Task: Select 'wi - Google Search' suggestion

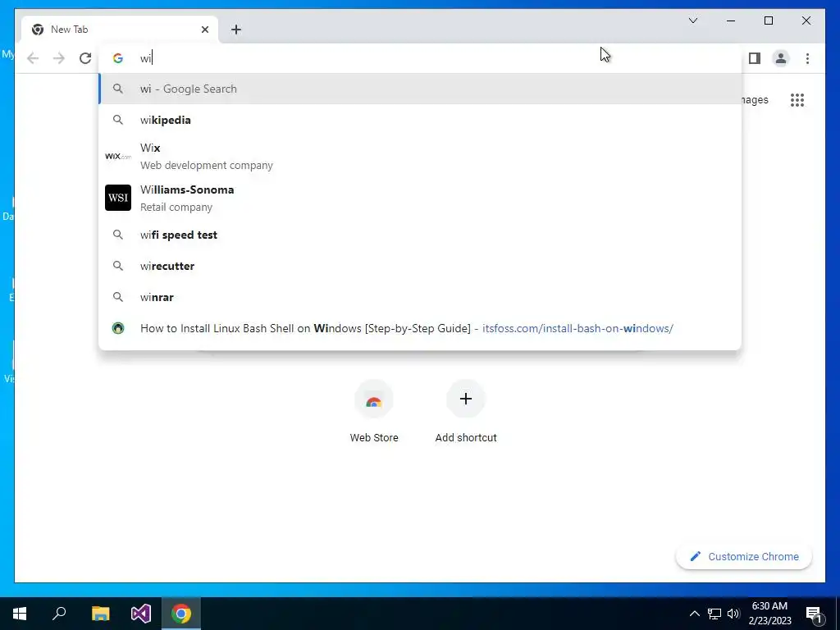Action: (421, 89)
